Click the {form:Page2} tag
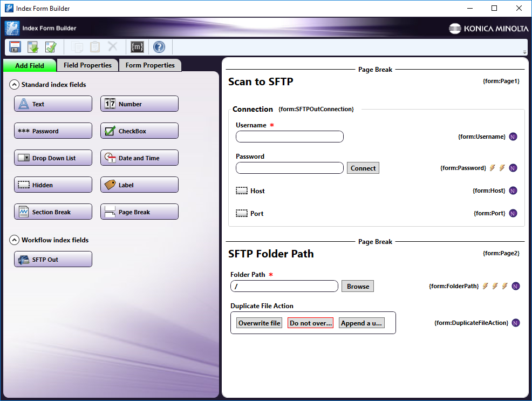This screenshot has height=401, width=532. point(501,253)
